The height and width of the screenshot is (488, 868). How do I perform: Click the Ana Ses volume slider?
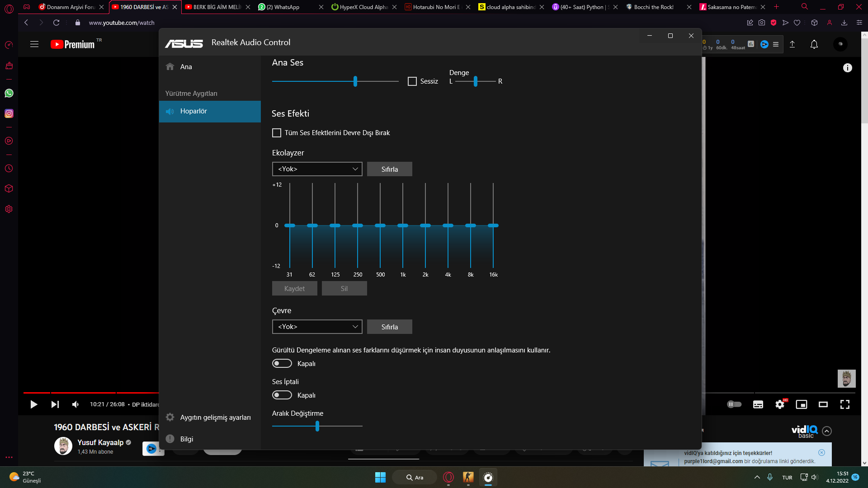pos(355,81)
